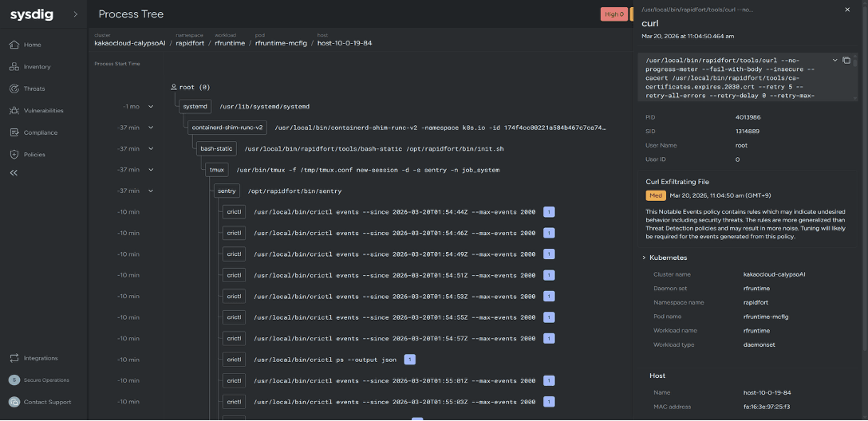Open Contact Support icon
Screen dimensions: 868x421
pos(14,402)
